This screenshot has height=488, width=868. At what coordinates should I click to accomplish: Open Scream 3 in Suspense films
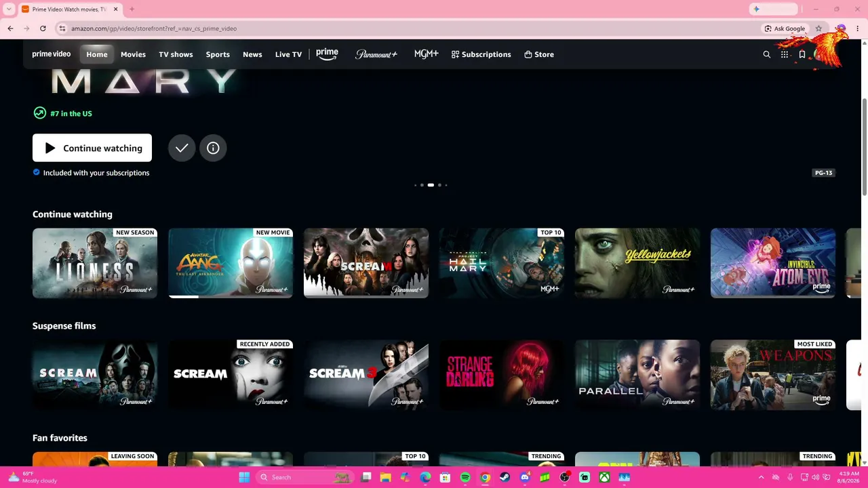tap(366, 375)
